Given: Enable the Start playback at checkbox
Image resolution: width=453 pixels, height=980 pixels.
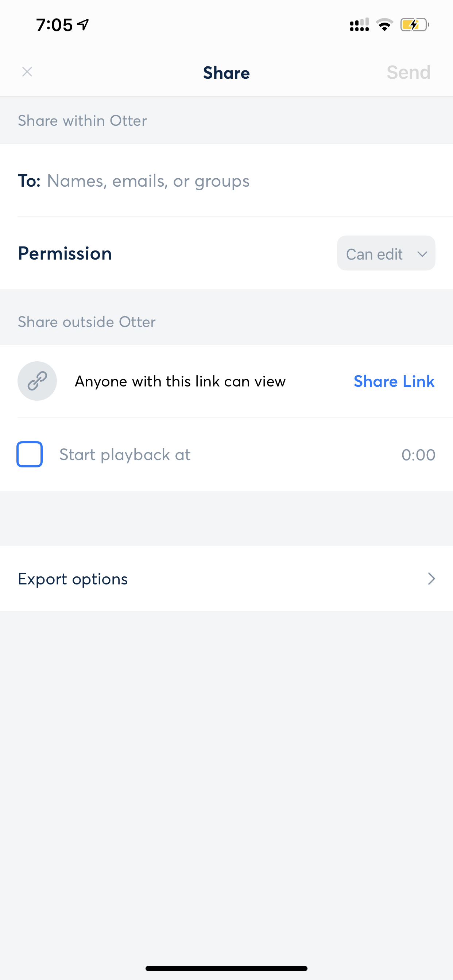Looking at the screenshot, I should (x=30, y=454).
